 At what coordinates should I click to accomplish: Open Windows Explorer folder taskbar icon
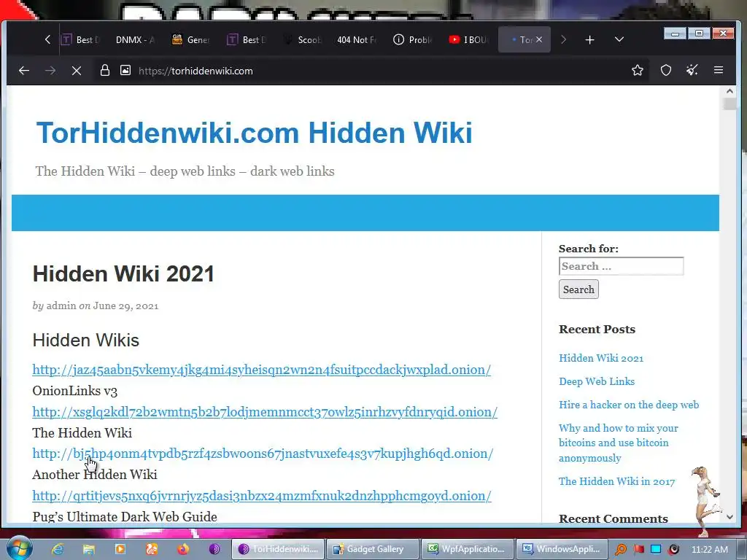click(89, 549)
